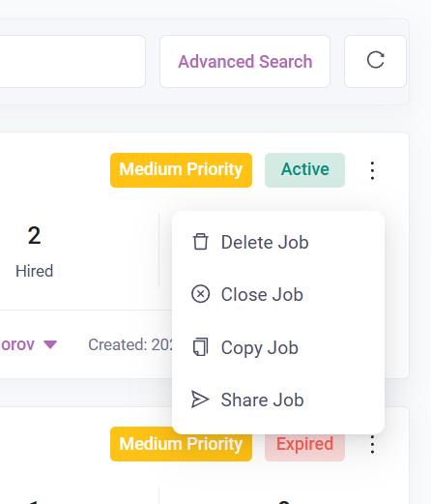Focus the search input field
431x504 pixels.
tap(72, 61)
